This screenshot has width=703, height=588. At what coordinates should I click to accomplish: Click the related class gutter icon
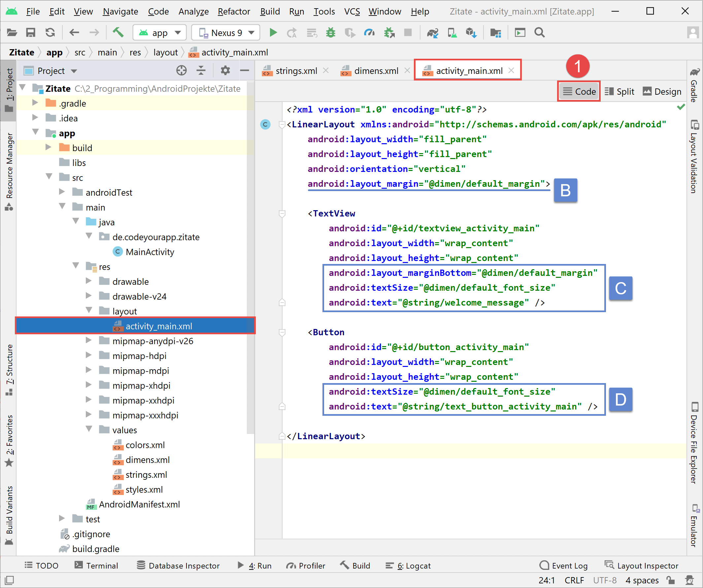(x=265, y=124)
